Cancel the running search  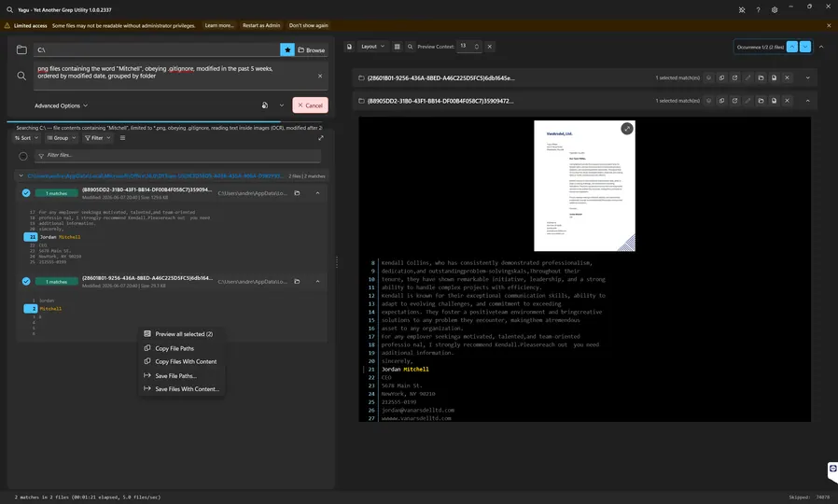(310, 105)
